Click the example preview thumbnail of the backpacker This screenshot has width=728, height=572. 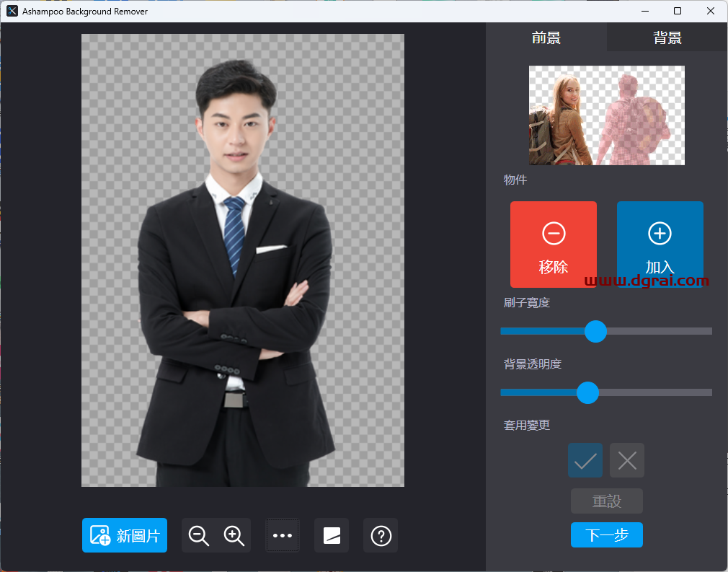[606, 115]
